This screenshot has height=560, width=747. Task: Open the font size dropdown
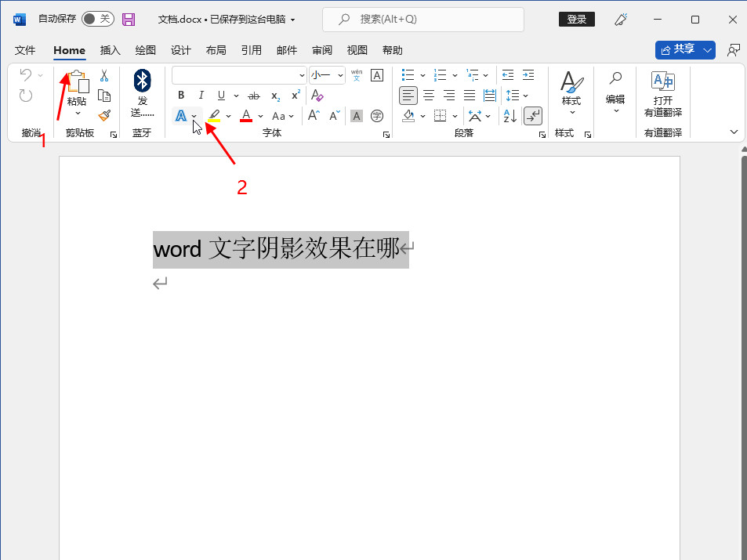point(340,75)
